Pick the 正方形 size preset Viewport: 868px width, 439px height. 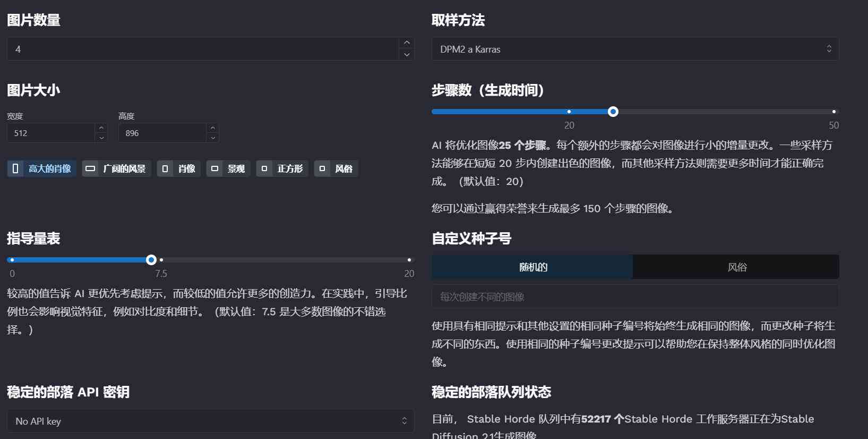pos(282,168)
